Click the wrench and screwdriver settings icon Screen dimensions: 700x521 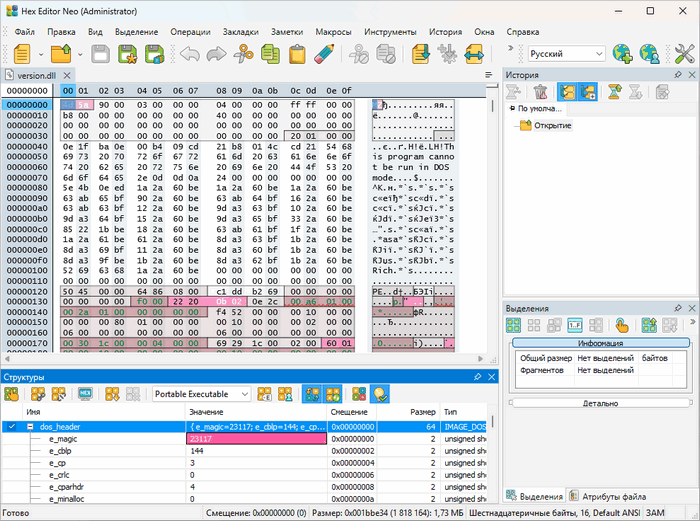point(684,54)
